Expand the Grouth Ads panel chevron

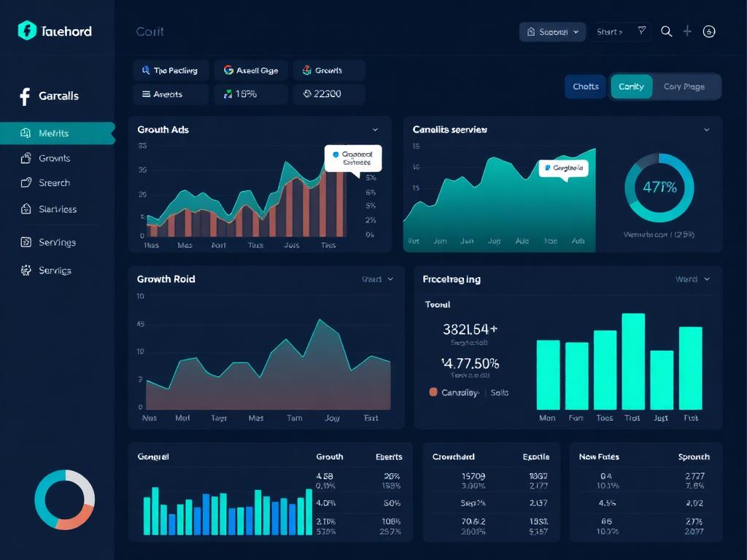coord(376,130)
